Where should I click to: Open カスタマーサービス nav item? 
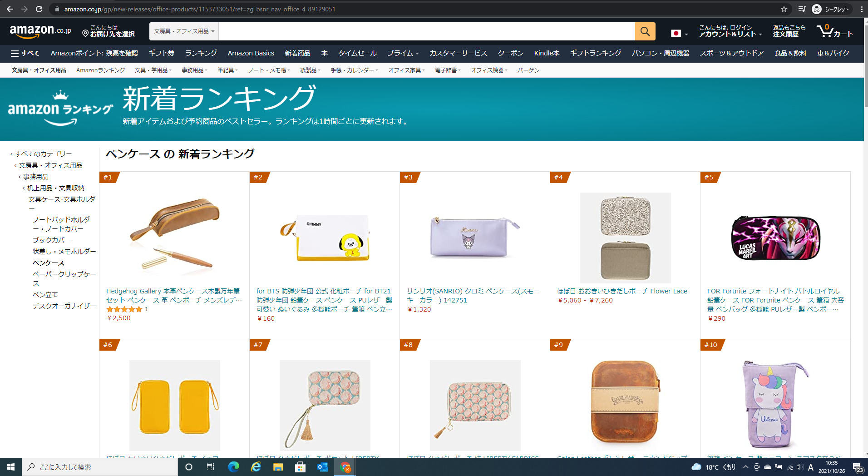(x=458, y=53)
